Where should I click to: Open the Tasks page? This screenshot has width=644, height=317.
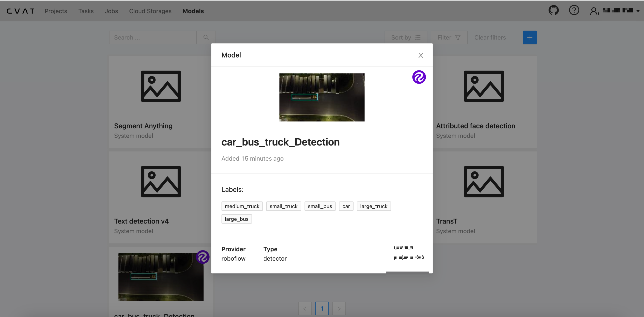86,11
